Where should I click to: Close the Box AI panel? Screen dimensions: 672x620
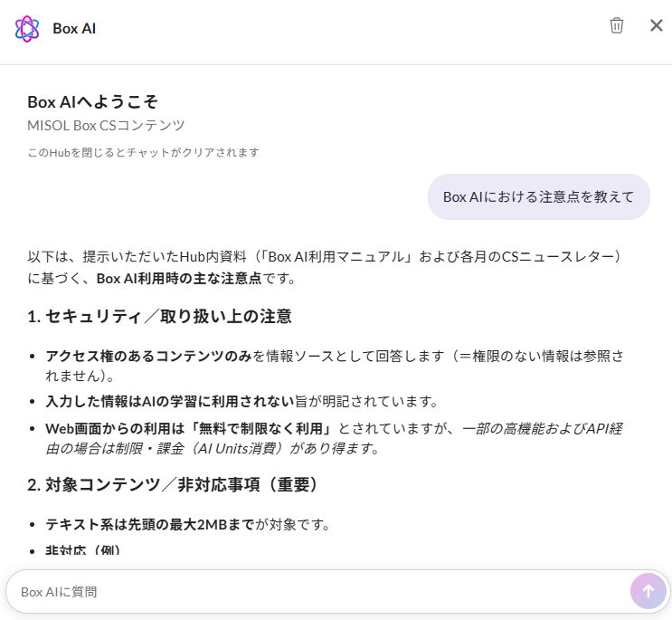tap(657, 25)
